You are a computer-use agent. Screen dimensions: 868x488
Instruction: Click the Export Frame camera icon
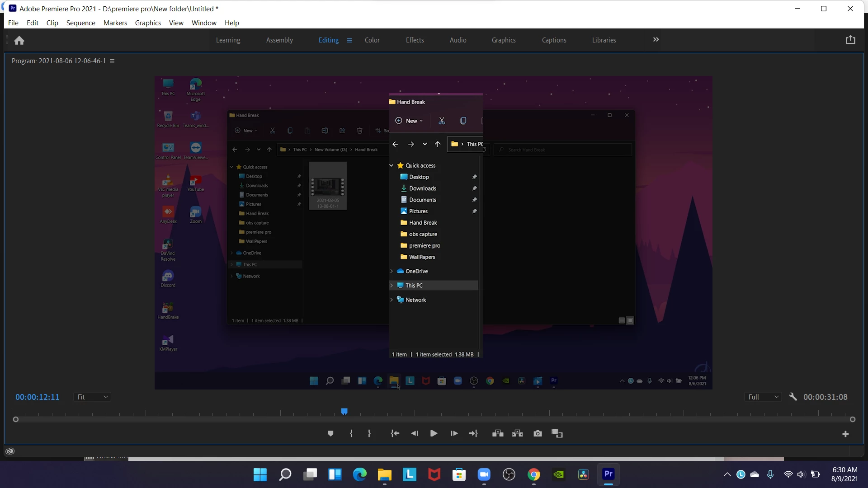(538, 434)
